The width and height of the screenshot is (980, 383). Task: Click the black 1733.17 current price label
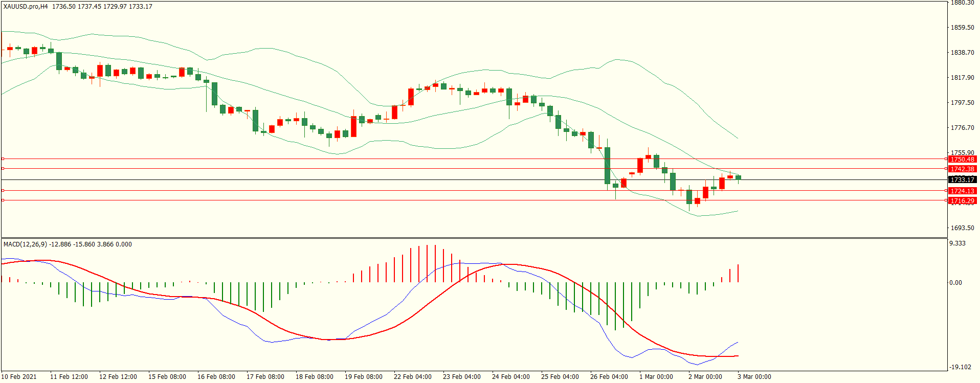coord(962,179)
